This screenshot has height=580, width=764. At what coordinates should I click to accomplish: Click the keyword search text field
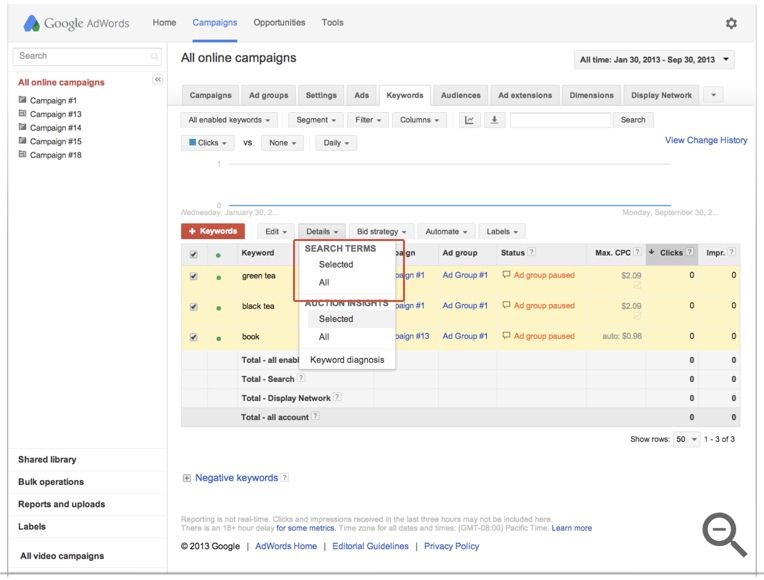point(560,120)
